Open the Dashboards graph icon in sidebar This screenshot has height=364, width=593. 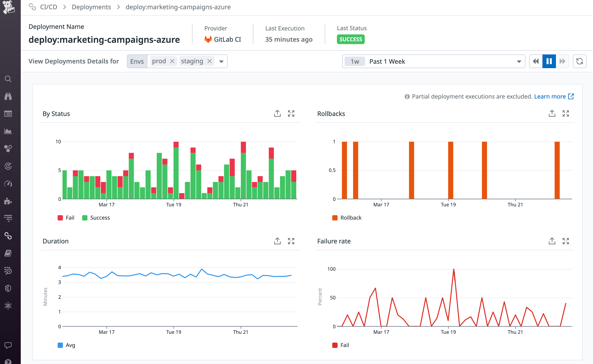8,131
